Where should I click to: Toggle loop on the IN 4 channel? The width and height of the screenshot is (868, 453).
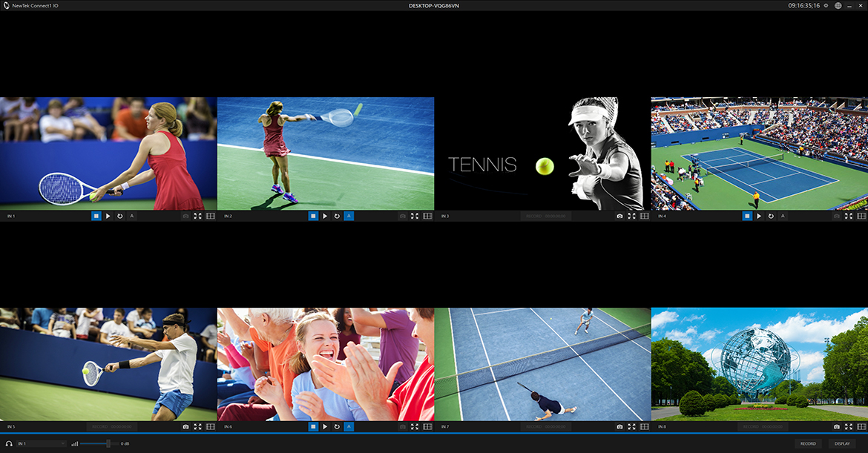(x=770, y=216)
